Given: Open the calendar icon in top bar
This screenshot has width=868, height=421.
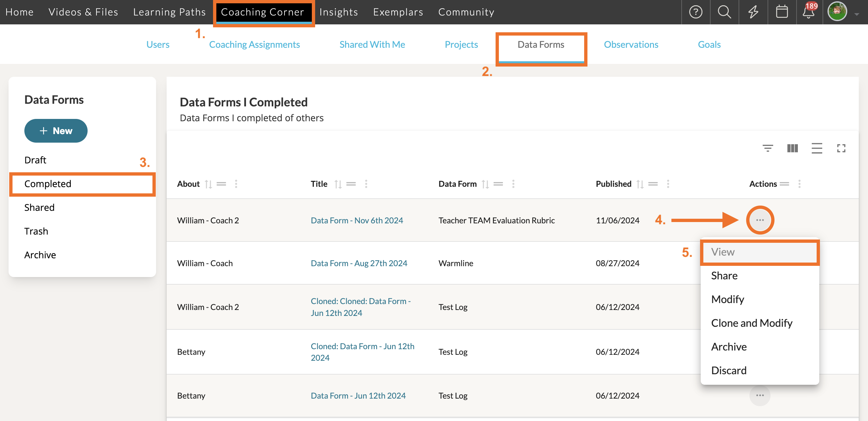Looking at the screenshot, I should click(782, 12).
